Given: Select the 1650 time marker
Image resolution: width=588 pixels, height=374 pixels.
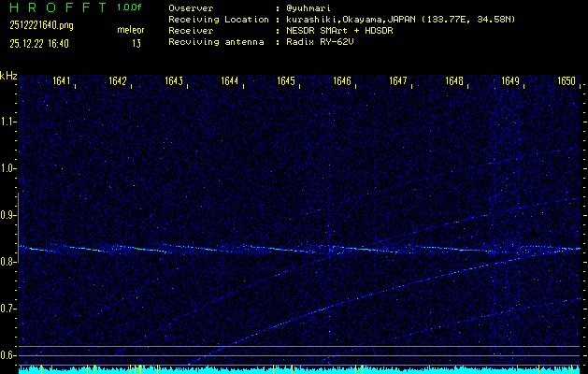Looking at the screenshot, I should point(566,81).
